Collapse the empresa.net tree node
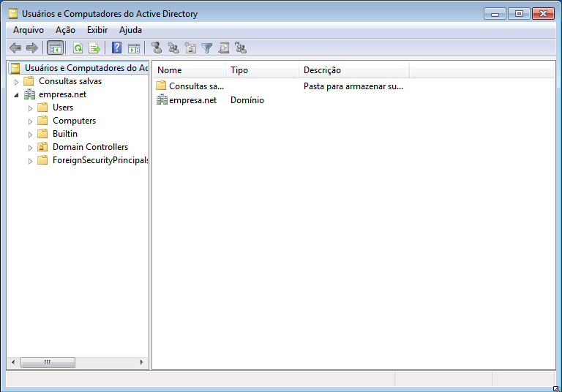The width and height of the screenshot is (562, 392). click(x=16, y=95)
